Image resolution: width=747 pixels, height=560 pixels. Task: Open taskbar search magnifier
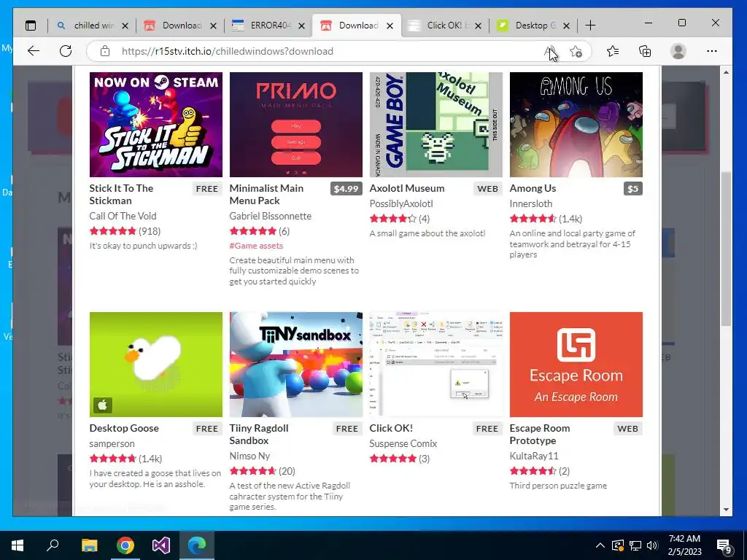click(x=53, y=545)
